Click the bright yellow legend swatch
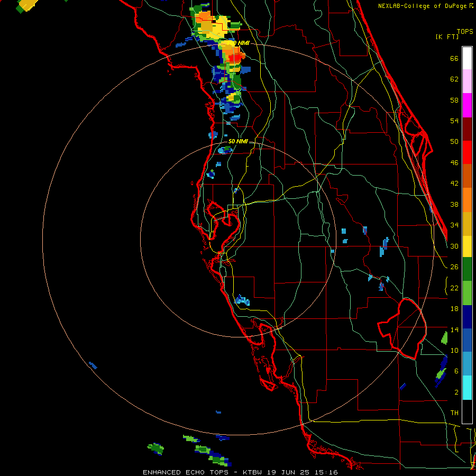 (467, 246)
